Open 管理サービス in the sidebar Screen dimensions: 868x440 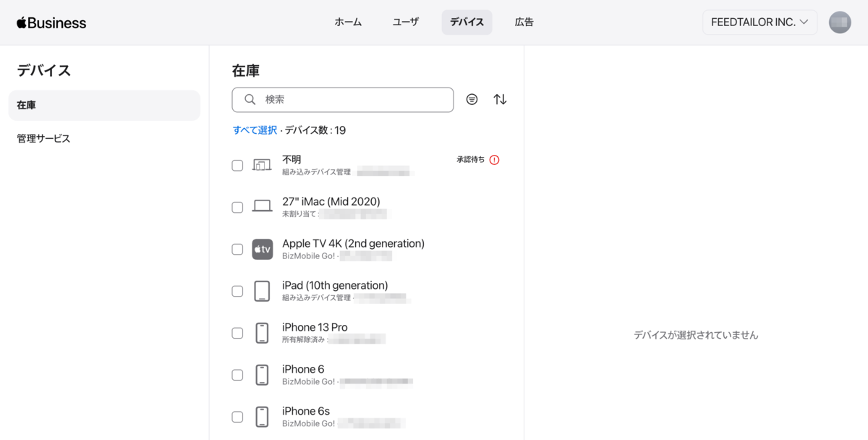tap(43, 138)
